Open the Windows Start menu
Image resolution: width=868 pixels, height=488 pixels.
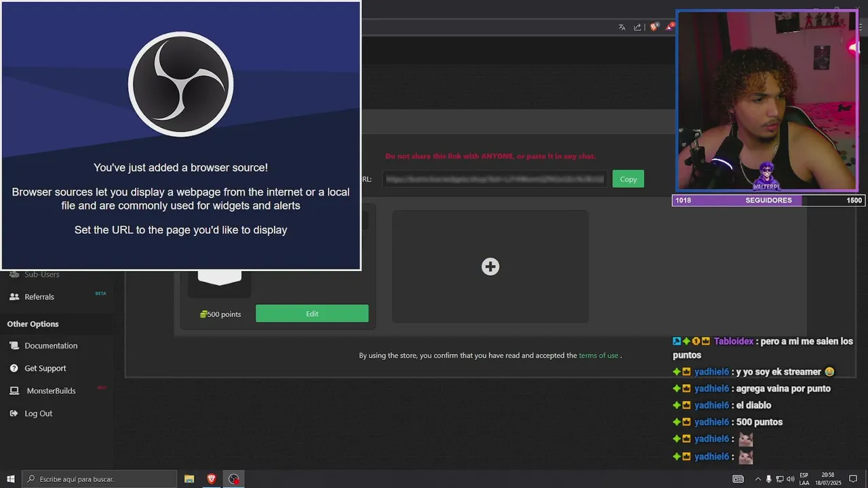(x=10, y=479)
